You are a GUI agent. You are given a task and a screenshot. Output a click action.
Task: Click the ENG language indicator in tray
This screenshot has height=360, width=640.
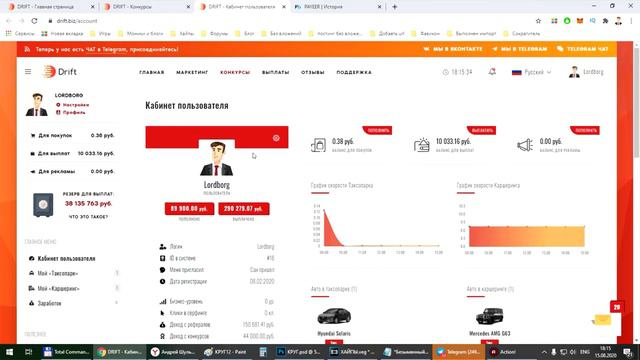pyautogui.click(x=585, y=352)
